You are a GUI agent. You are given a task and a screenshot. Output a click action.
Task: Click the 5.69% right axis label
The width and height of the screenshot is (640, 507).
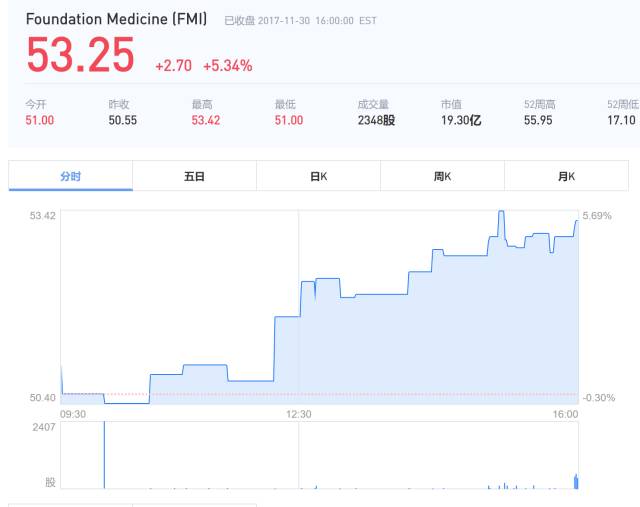(x=596, y=215)
